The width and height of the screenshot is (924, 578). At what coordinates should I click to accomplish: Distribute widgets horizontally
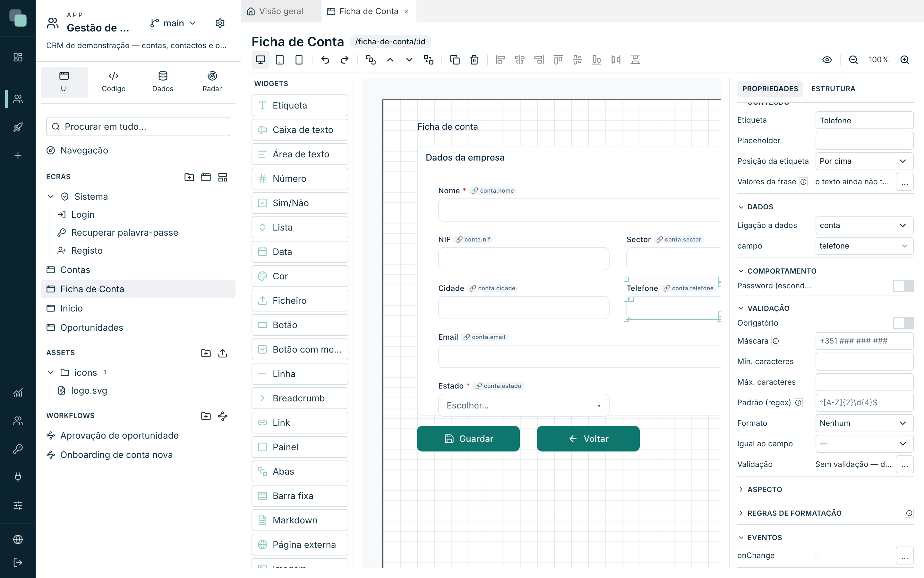616,60
